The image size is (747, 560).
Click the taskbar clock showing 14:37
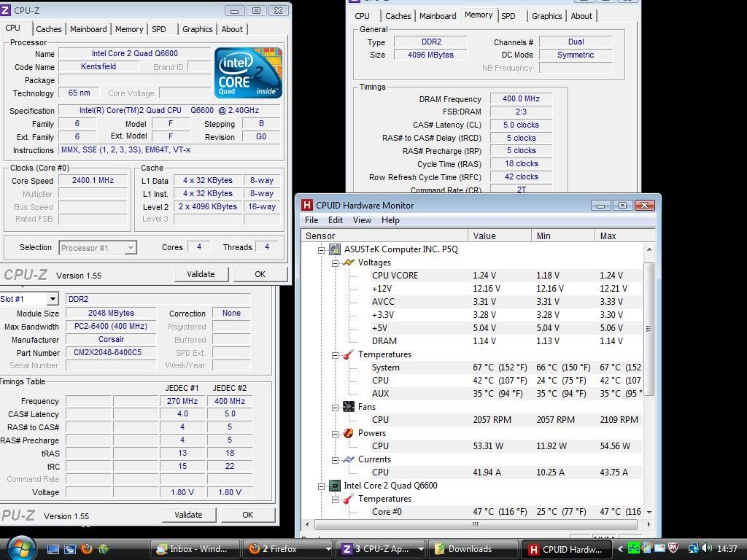(x=727, y=549)
